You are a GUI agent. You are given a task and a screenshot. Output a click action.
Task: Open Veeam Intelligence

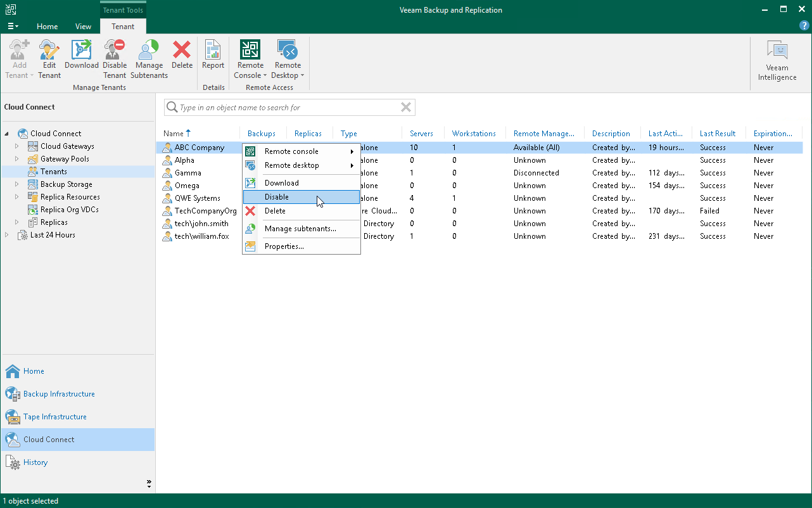tap(777, 60)
